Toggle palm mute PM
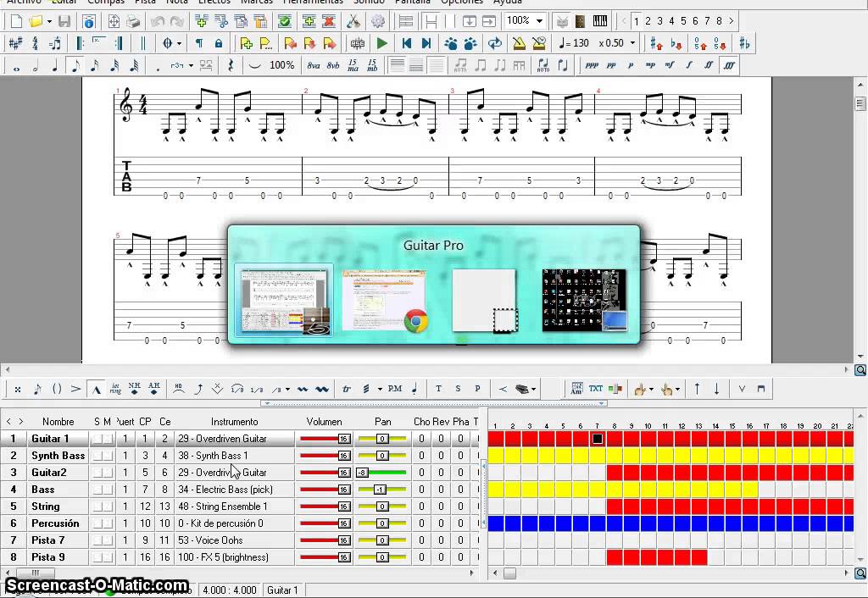 pos(395,389)
